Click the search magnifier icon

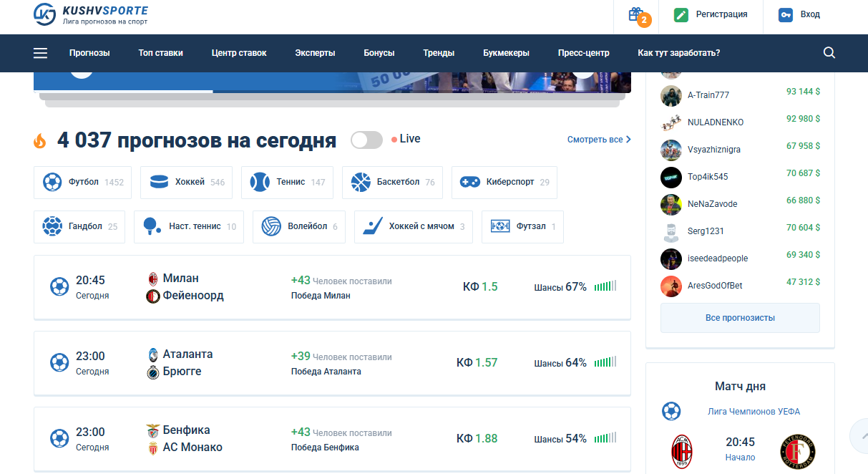(x=829, y=53)
